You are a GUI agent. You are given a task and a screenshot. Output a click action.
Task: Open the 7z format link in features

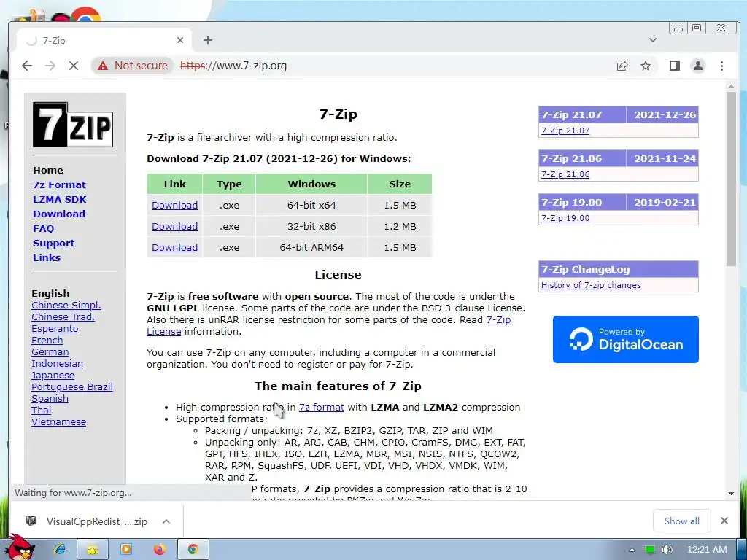(321, 407)
